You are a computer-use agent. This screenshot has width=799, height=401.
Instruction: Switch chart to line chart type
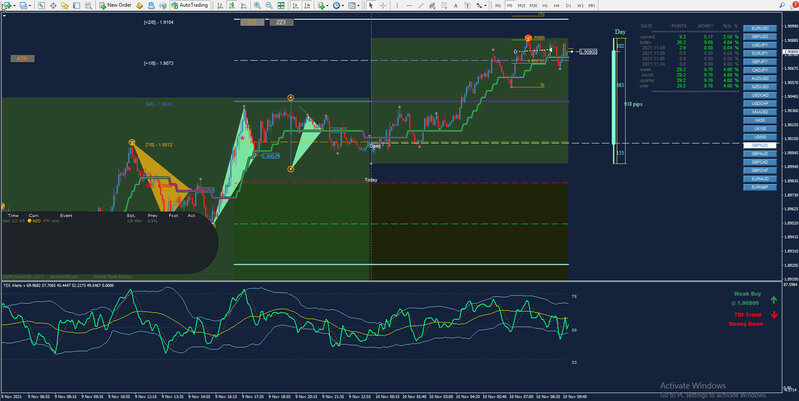pos(244,5)
